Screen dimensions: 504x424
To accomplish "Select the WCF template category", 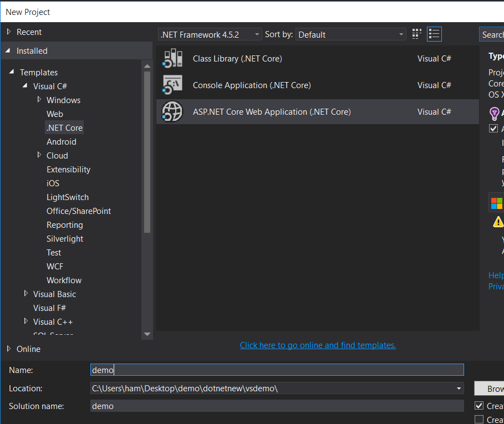I will (55, 266).
